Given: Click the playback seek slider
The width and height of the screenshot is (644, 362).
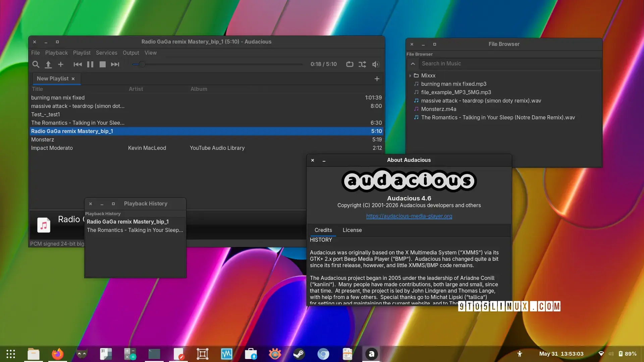Looking at the screenshot, I should 217,64.
